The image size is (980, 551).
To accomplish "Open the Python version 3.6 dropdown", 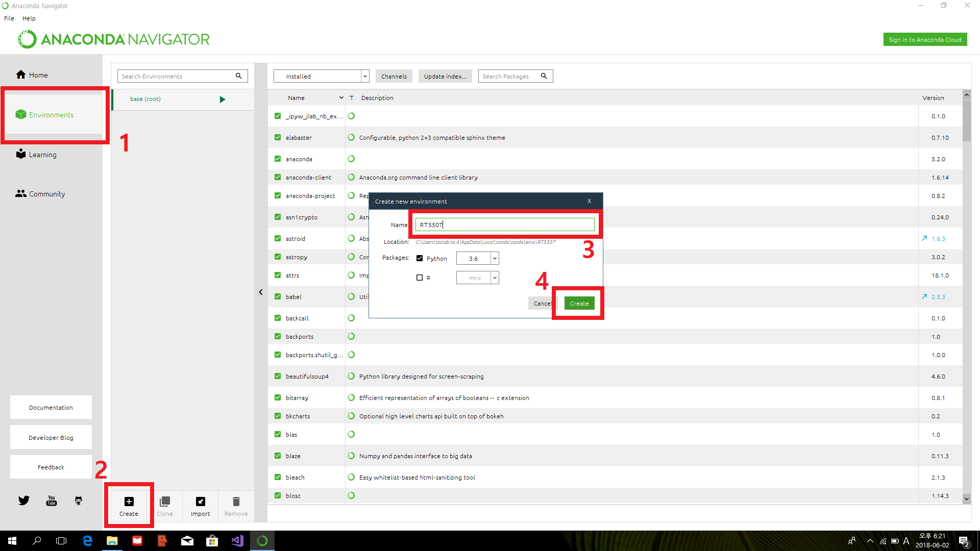I will [x=478, y=258].
